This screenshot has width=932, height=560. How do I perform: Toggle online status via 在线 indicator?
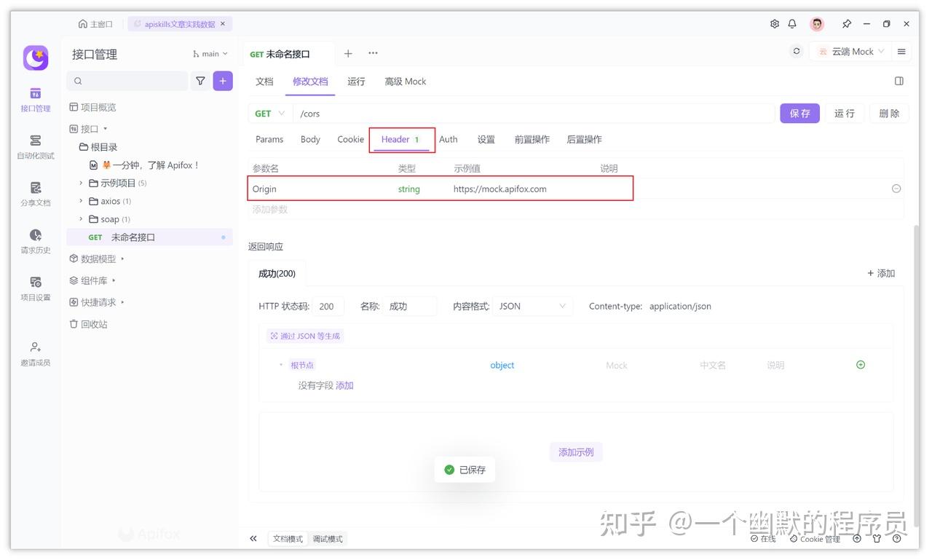(763, 539)
